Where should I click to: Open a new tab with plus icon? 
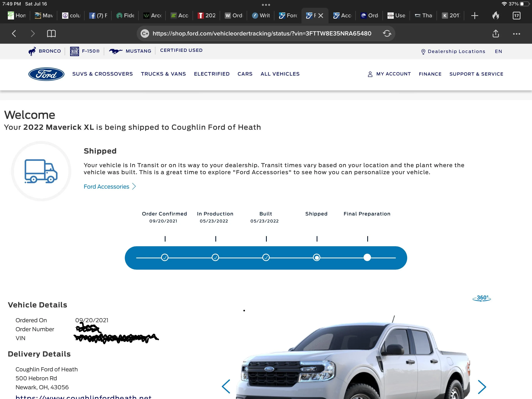coord(475,16)
